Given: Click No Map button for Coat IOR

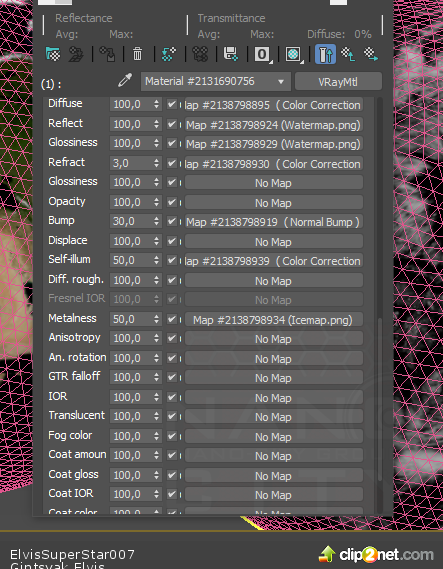Looking at the screenshot, I should pos(274,495).
